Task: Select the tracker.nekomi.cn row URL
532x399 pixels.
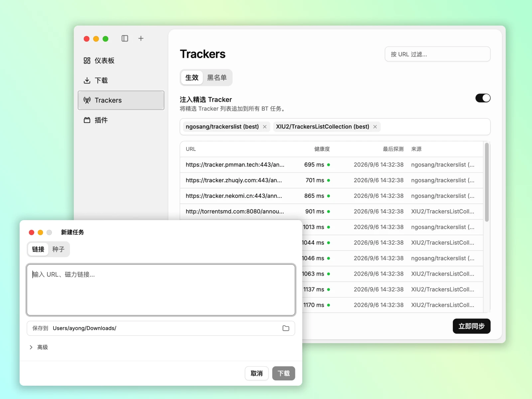Action: click(234, 196)
